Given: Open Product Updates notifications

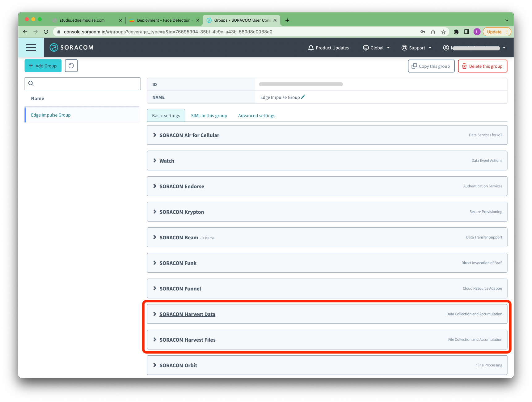Looking at the screenshot, I should coord(328,48).
